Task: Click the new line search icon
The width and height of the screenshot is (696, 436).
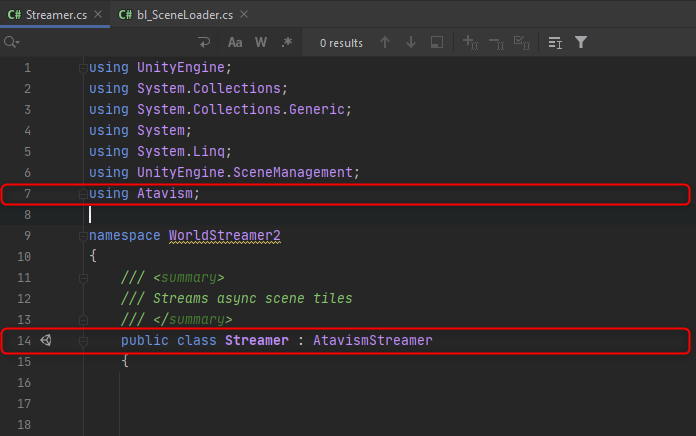Action: pos(205,43)
